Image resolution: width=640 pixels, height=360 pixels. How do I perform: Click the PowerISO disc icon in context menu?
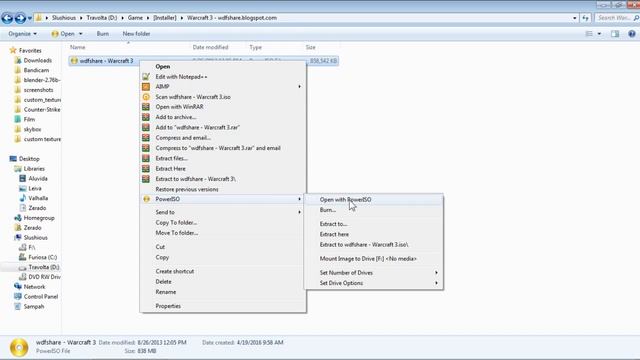pyautogui.click(x=146, y=199)
